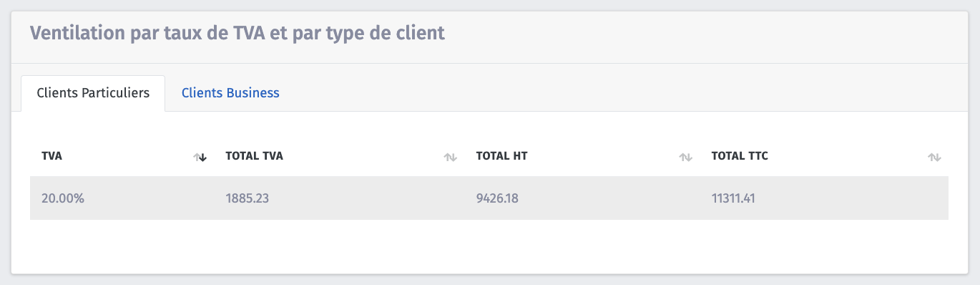Click blank area below the 20.00% row

pos(489,243)
